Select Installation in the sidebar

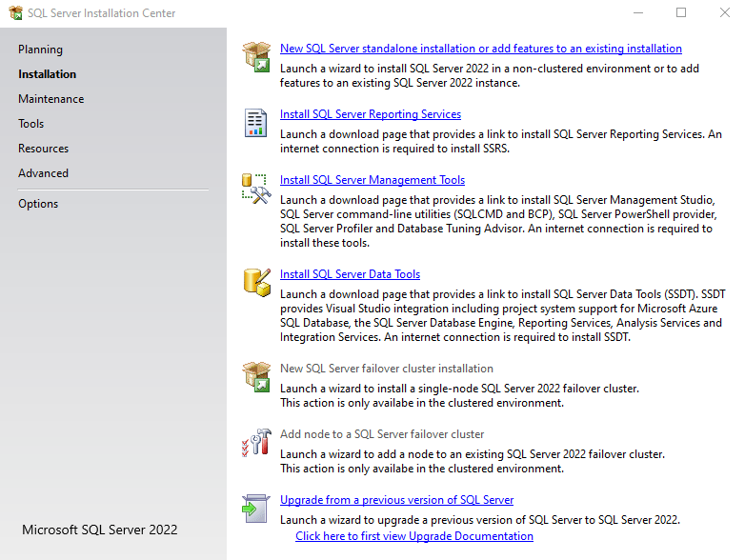pyautogui.click(x=48, y=74)
